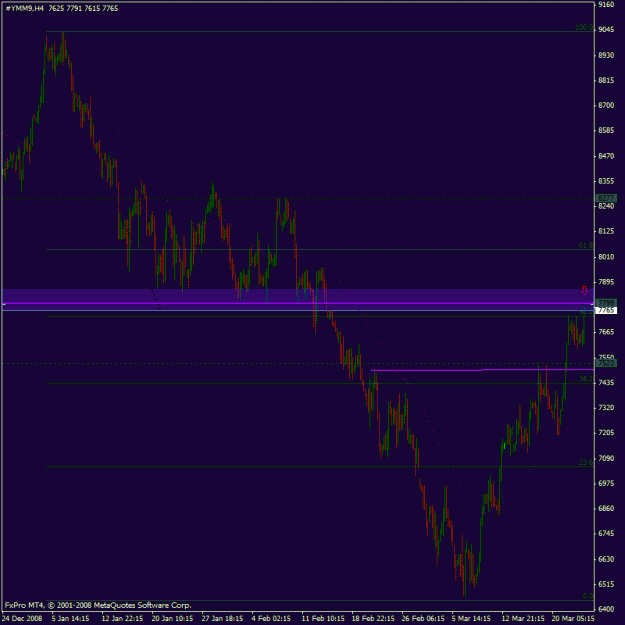Click the 7435 price axis label
This screenshot has height=625, width=625.
click(x=606, y=383)
